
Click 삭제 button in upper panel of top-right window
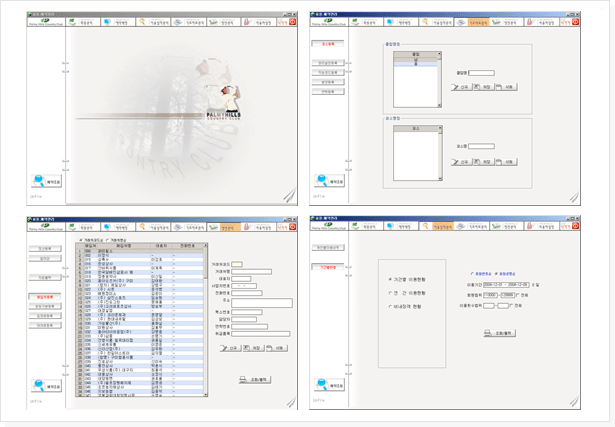[509, 87]
